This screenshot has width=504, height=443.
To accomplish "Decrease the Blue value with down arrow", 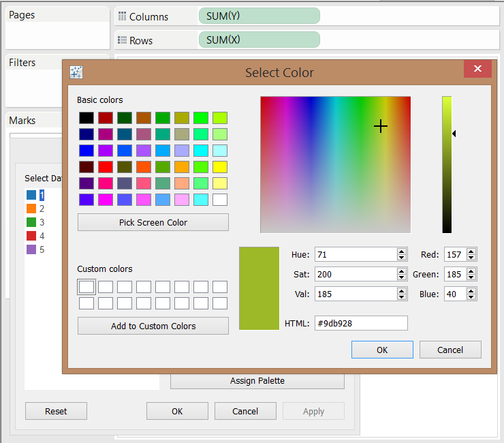I will (471, 297).
